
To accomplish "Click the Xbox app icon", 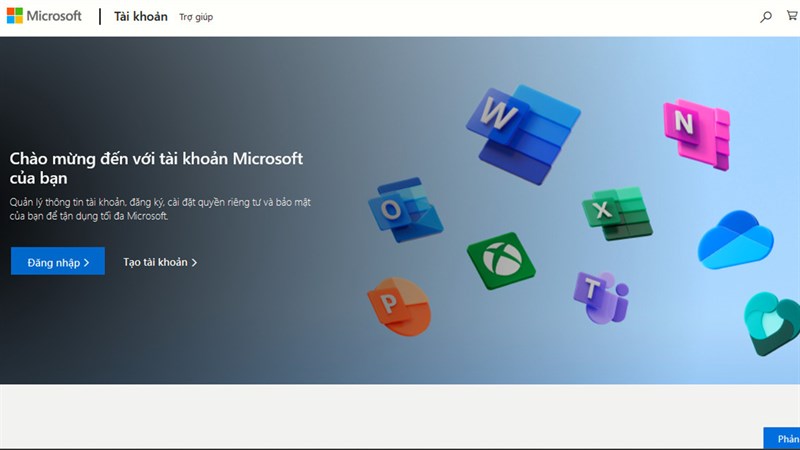I will click(501, 261).
